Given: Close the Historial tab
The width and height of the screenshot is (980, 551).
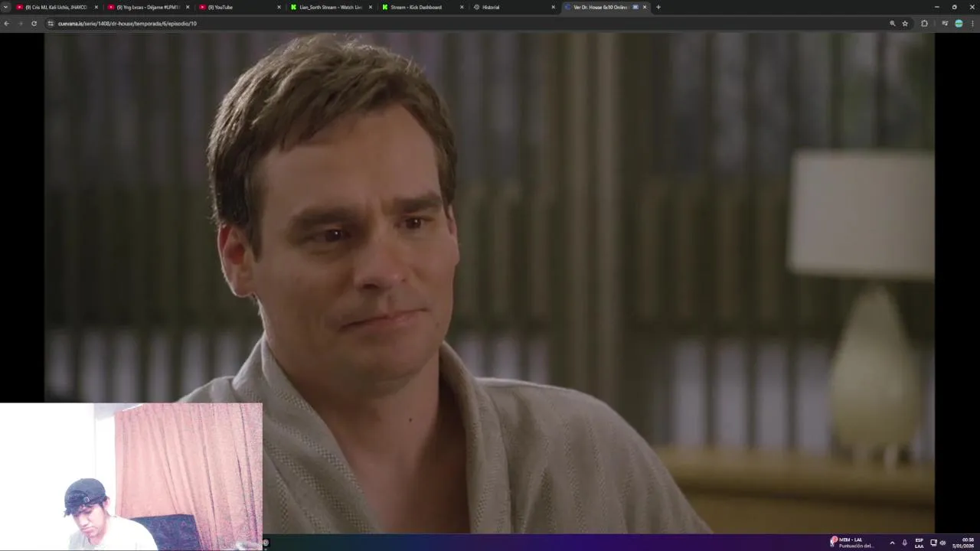Looking at the screenshot, I should point(554,7).
